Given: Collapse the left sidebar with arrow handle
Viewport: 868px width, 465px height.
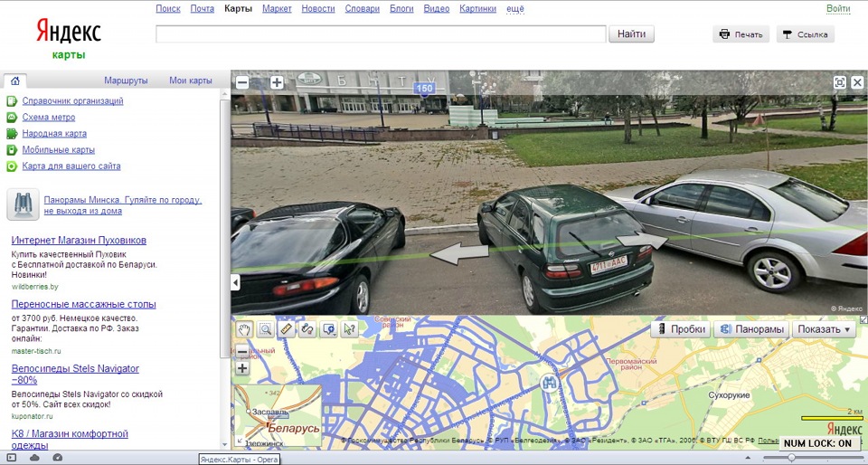Looking at the screenshot, I should [x=235, y=282].
